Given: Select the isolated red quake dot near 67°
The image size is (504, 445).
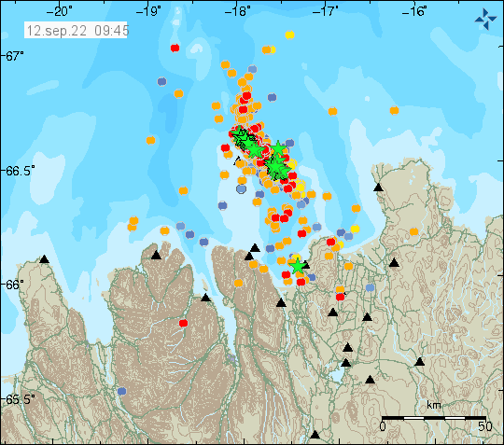Looking at the screenshot, I should click(x=175, y=48).
